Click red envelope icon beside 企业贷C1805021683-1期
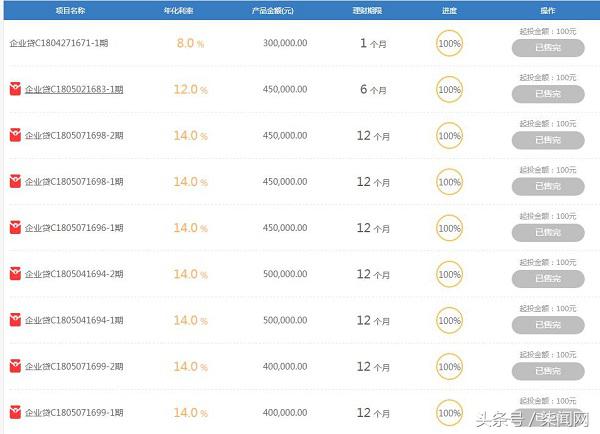 [x=15, y=89]
